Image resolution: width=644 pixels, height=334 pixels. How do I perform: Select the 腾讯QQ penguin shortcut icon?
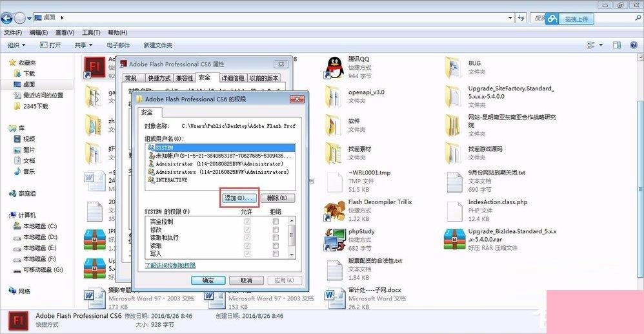tap(334, 67)
